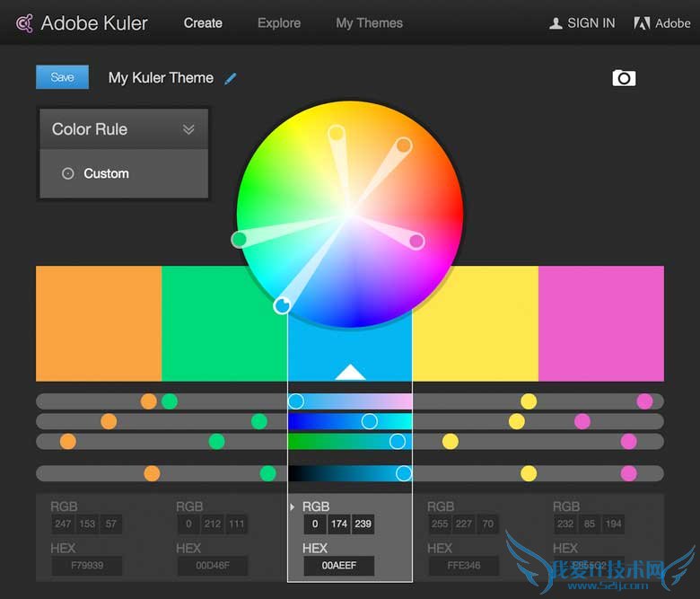Screen dimensions: 700x599
Task: Open the My Themes tab
Action: [369, 23]
